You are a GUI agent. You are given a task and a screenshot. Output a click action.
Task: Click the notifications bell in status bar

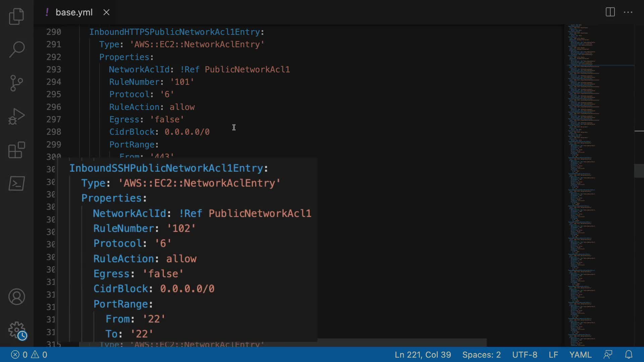click(629, 355)
